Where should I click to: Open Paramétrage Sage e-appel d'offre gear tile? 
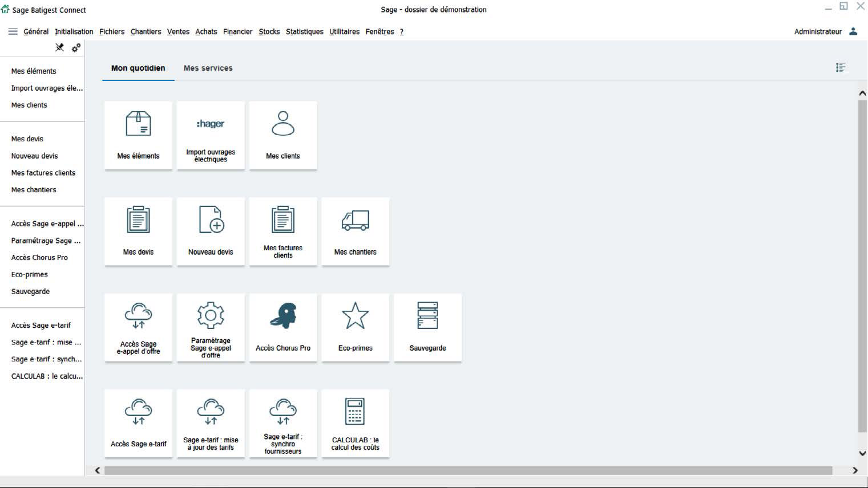pos(211,327)
